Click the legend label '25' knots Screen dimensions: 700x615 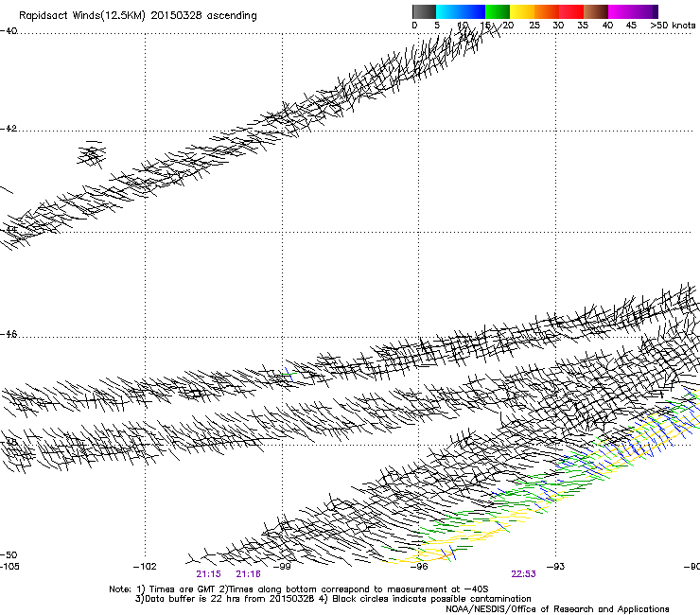pyautogui.click(x=534, y=26)
